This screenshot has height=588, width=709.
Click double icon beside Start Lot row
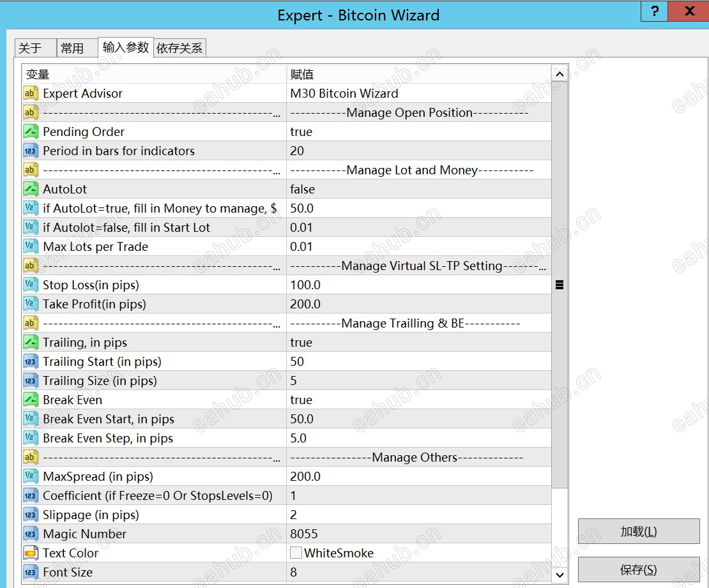pos(30,227)
